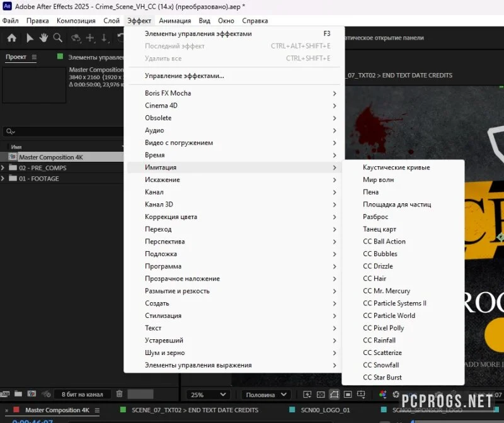The height and width of the screenshot is (423, 504).
Task: Delete selected item with trash icon
Action: click(119, 394)
